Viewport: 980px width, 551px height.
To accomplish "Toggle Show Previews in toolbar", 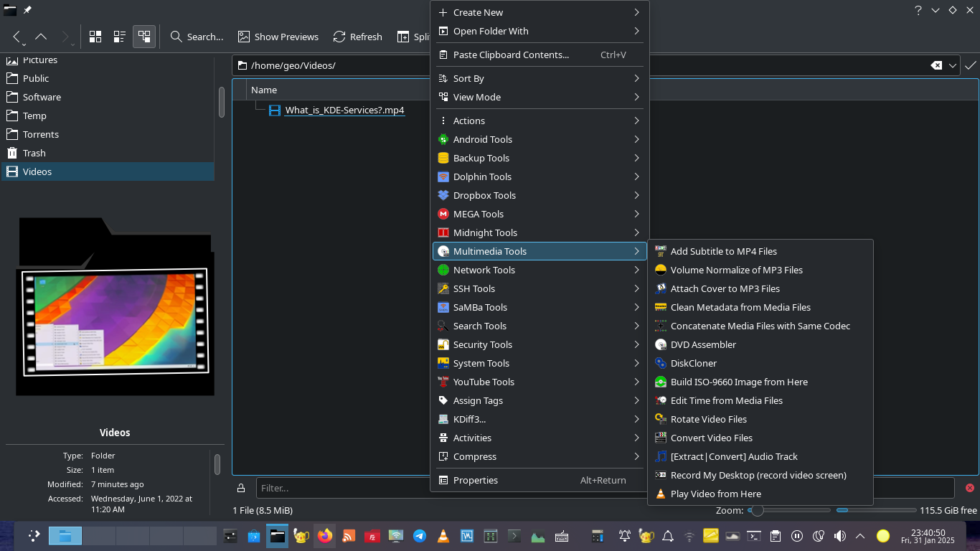I will pos(278,37).
